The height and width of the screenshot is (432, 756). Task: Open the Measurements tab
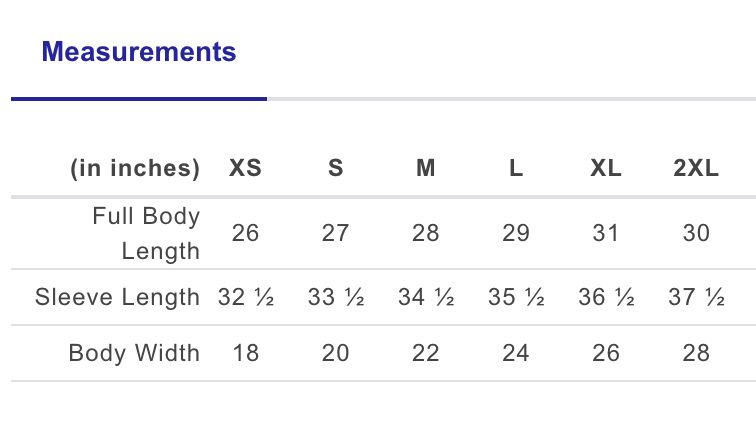tap(139, 52)
